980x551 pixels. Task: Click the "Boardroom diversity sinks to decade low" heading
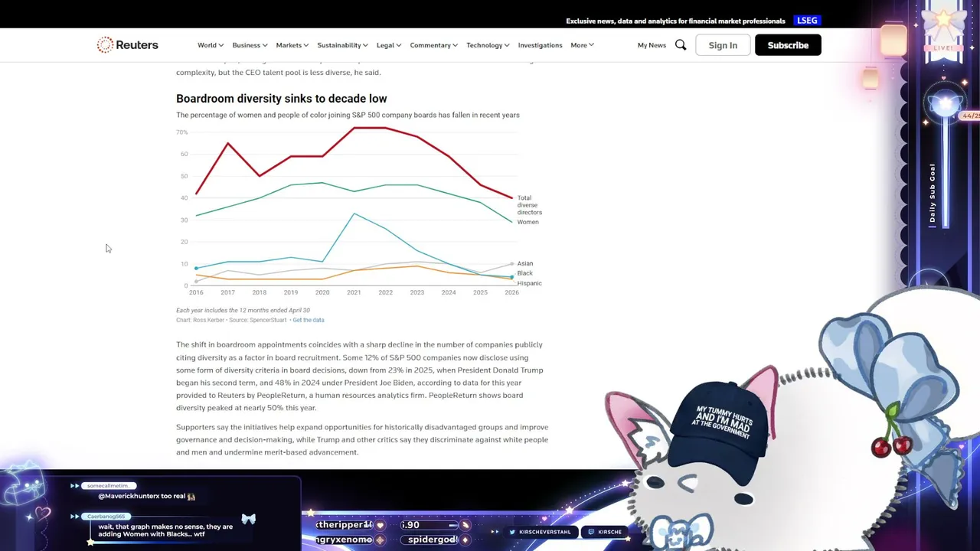point(282,99)
